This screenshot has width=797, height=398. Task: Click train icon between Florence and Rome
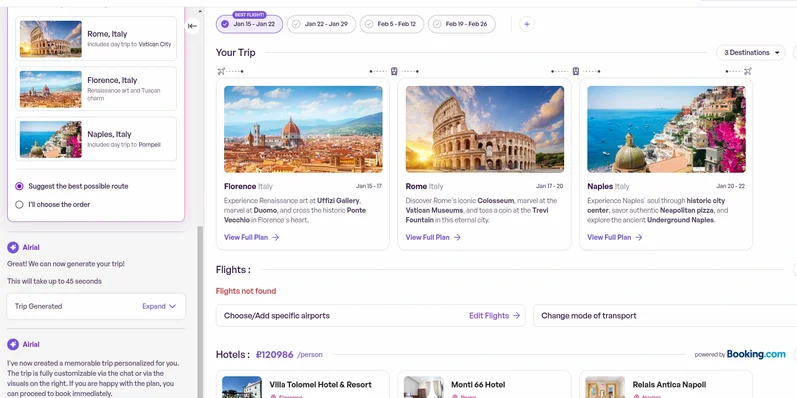(394, 71)
